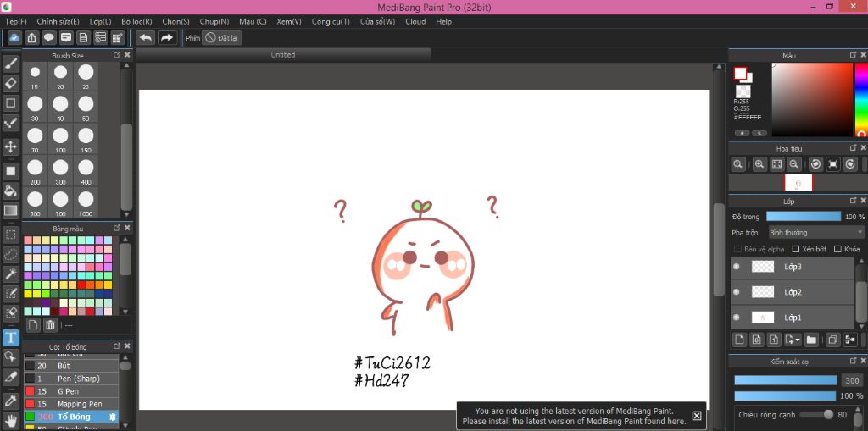This screenshot has height=431, width=868.
Task: Select the Bucket fill tool
Action: (11, 191)
